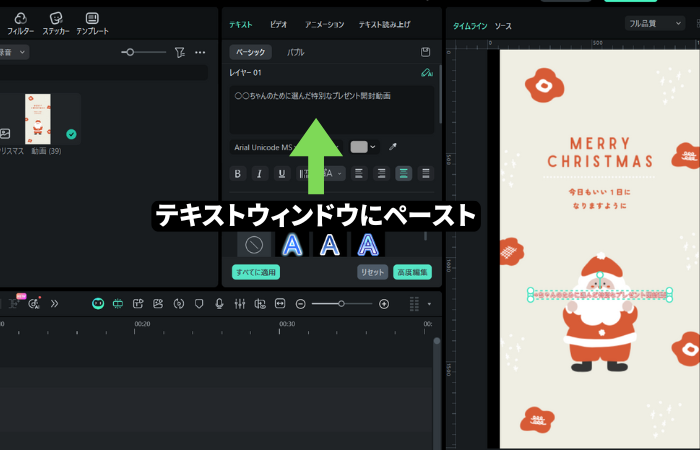Open the フィルター (Filter) panel icon
The image size is (700, 450).
pos(21,24)
